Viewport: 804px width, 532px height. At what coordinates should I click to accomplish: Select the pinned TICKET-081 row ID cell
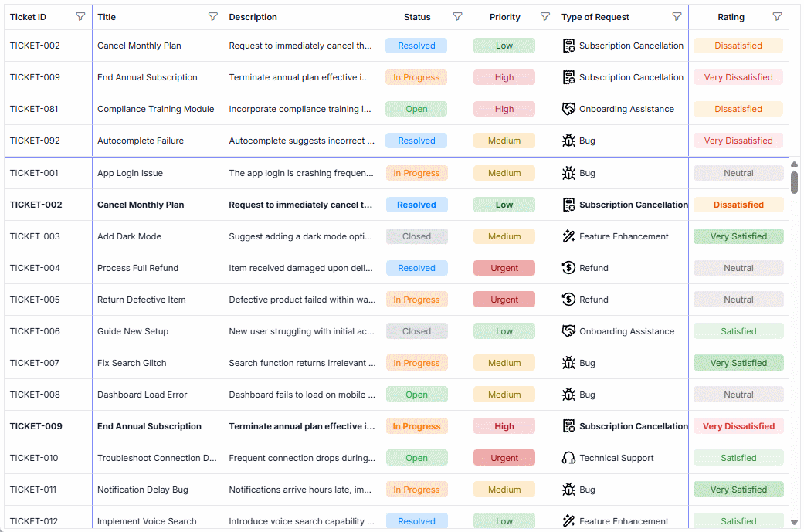click(x=34, y=109)
